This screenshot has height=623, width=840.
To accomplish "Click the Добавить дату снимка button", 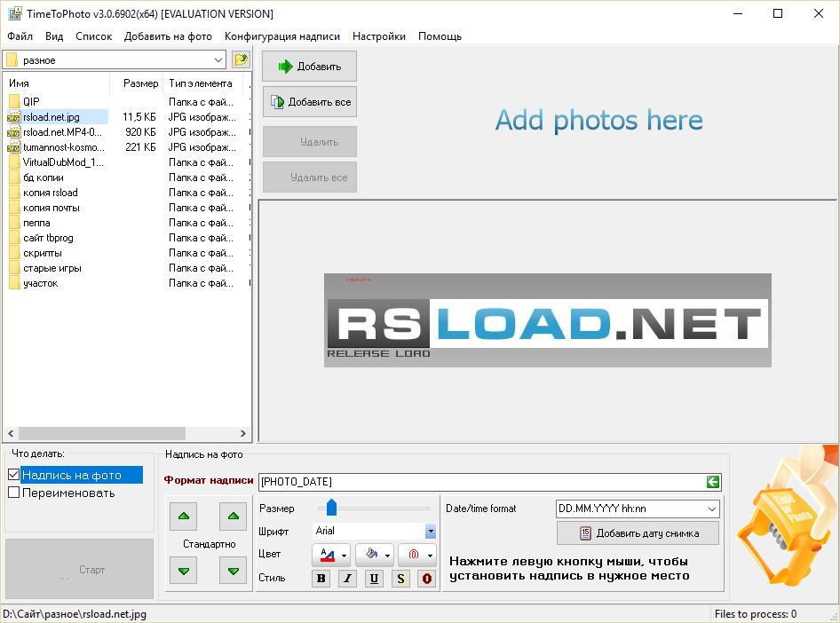I will 638,533.
